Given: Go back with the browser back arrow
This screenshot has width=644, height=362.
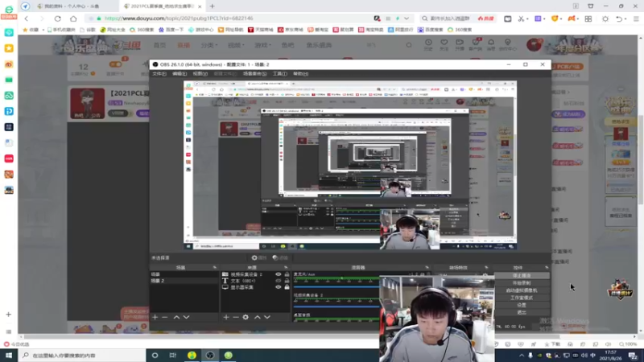Looking at the screenshot, I should 27,19.
